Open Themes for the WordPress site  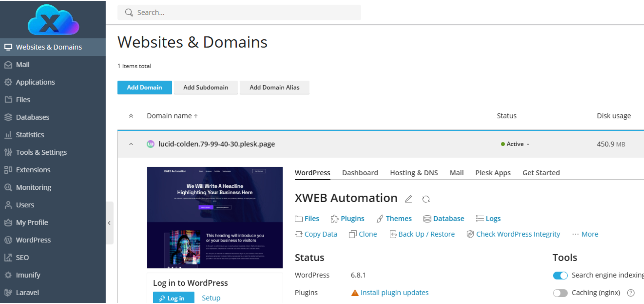pyautogui.click(x=394, y=219)
